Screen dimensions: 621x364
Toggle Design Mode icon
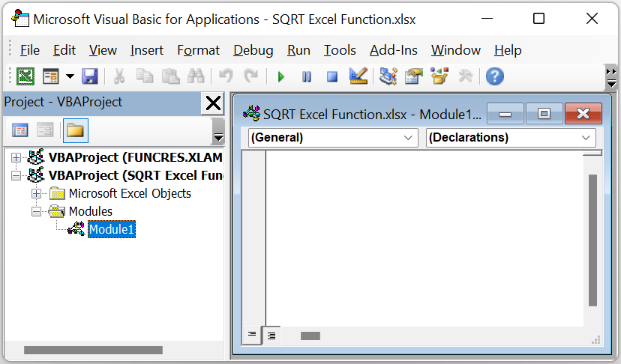coord(358,76)
